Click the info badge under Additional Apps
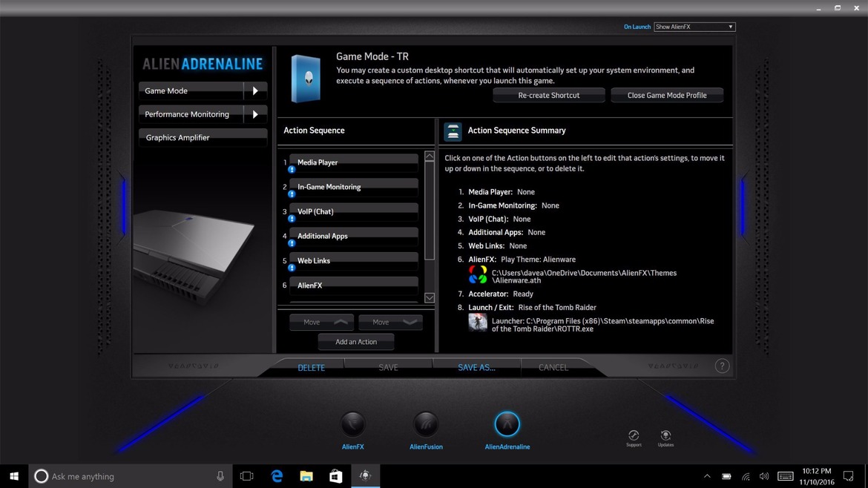This screenshot has width=868, height=488. 291,243
